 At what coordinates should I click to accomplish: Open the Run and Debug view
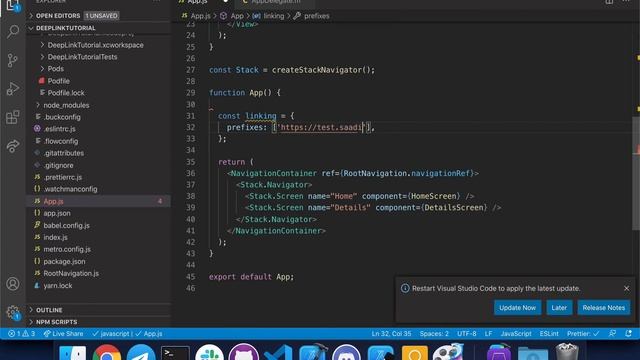(x=13, y=89)
